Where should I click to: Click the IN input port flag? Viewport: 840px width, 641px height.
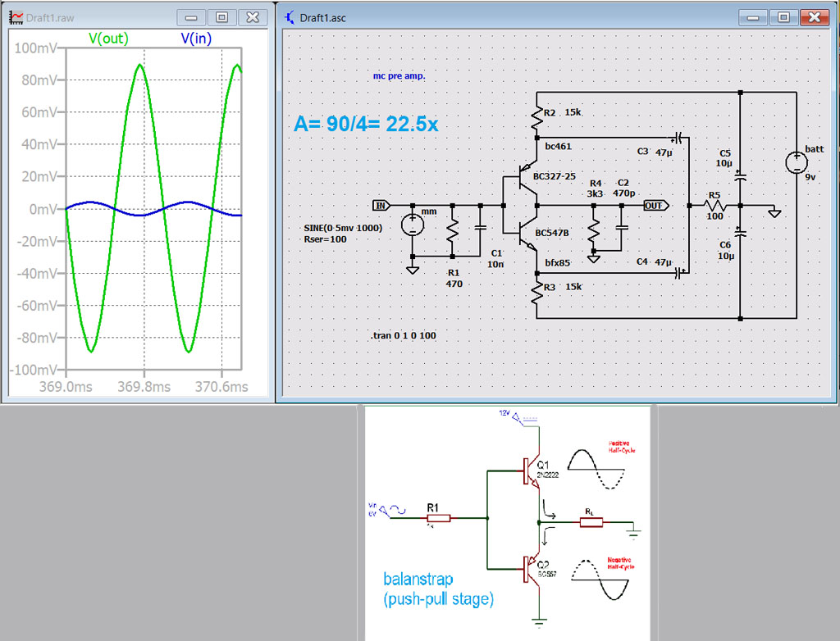pos(381,205)
